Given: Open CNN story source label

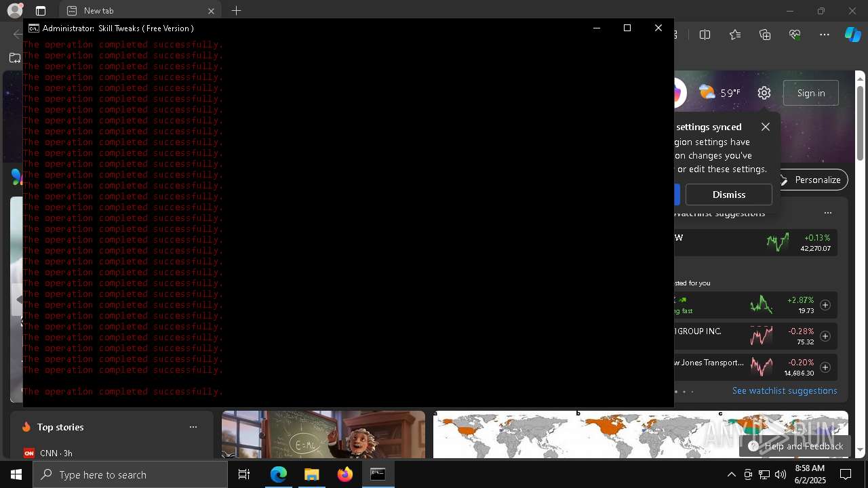Looking at the screenshot, I should [48, 453].
